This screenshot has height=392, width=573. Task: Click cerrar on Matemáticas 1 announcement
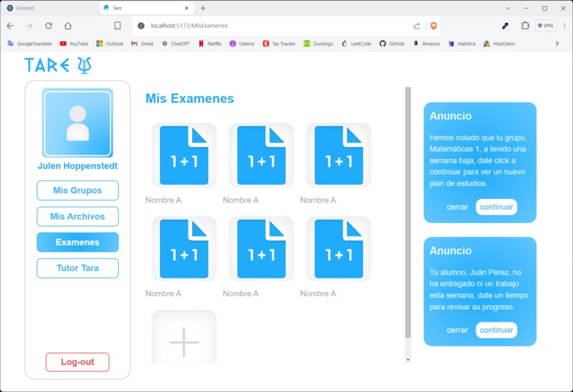[x=457, y=207]
